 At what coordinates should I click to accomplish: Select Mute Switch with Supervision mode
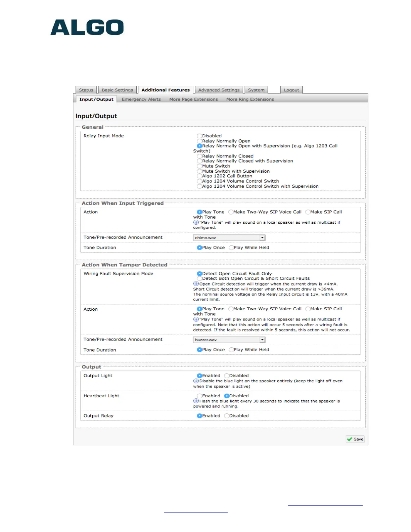coord(199,171)
